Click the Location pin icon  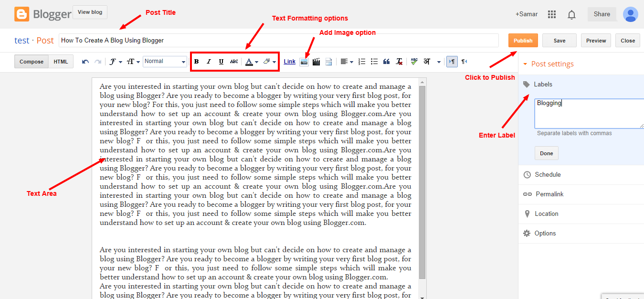[x=527, y=214]
